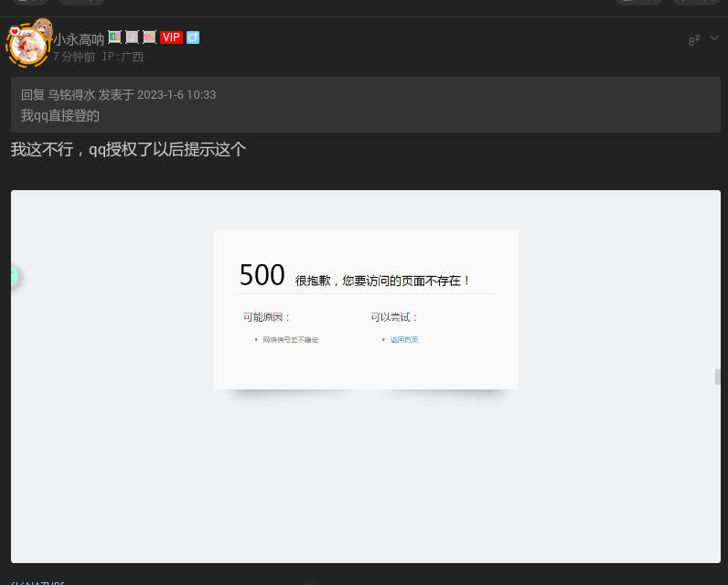728x585 pixels.
Task: Expand the post options chevron
Action: click(714, 38)
